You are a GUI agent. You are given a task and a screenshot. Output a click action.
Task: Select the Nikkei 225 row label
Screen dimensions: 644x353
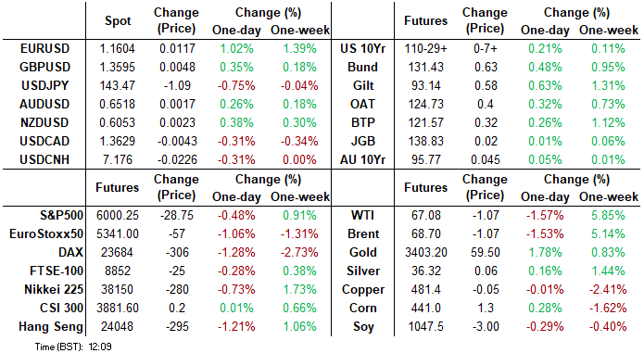coord(54,289)
